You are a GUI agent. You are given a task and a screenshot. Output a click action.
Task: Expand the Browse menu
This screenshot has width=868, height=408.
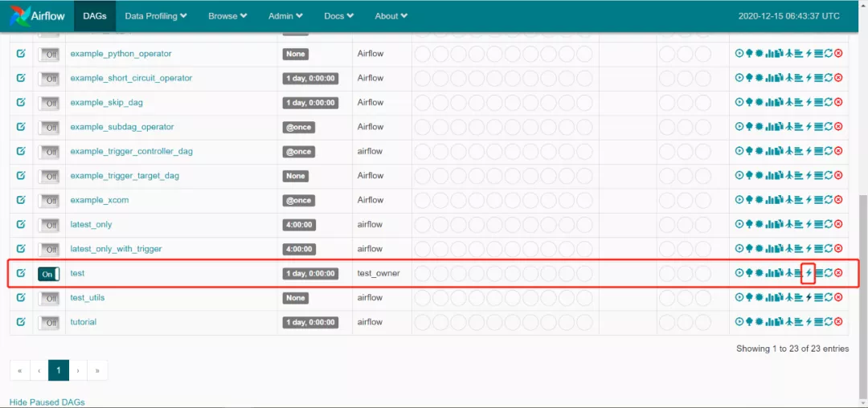click(227, 16)
